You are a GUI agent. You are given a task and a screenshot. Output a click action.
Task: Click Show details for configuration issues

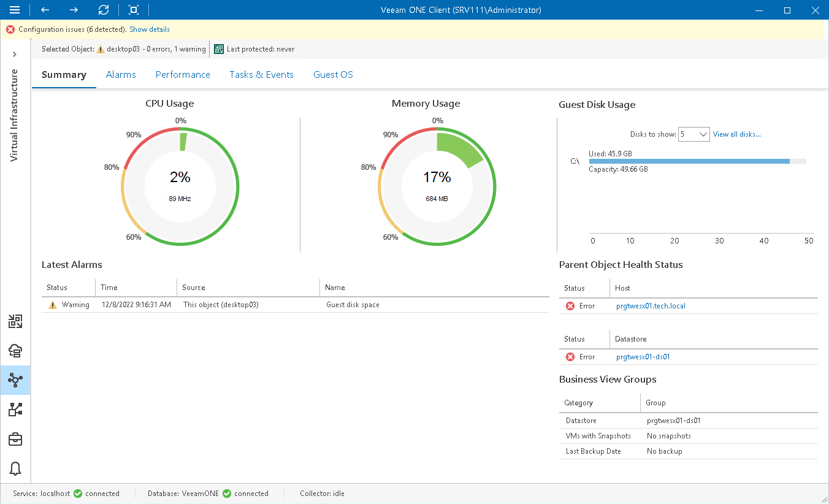(x=149, y=29)
